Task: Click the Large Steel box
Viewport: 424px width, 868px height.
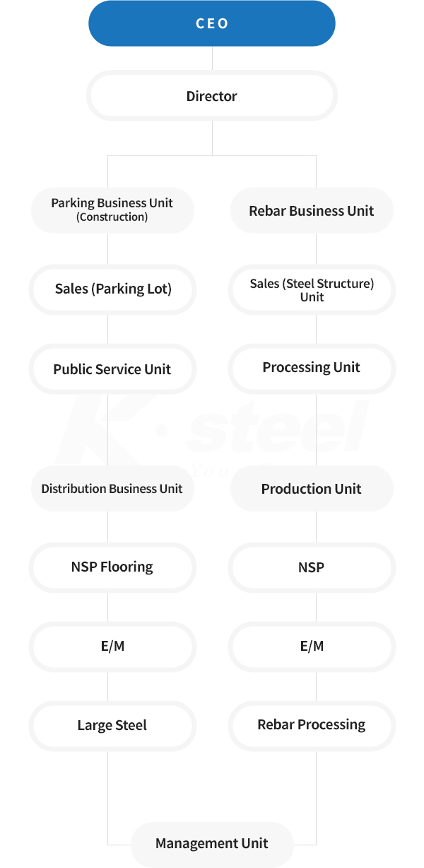Action: [112, 726]
